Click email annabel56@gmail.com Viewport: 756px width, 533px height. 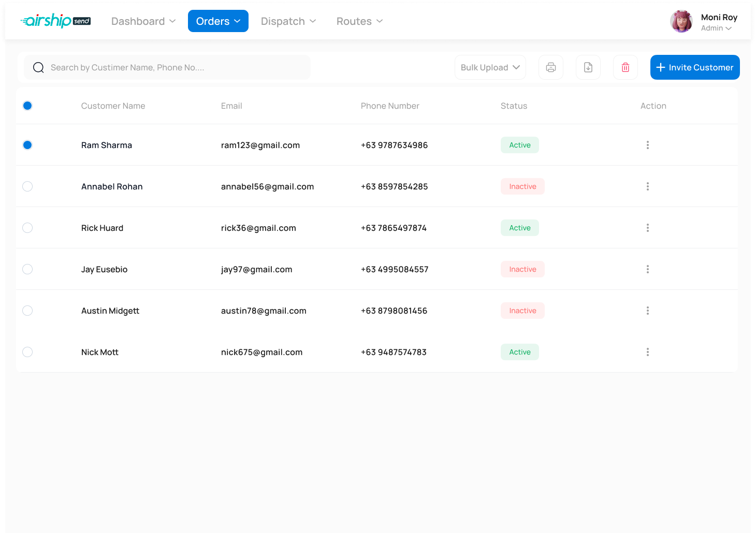(x=267, y=186)
